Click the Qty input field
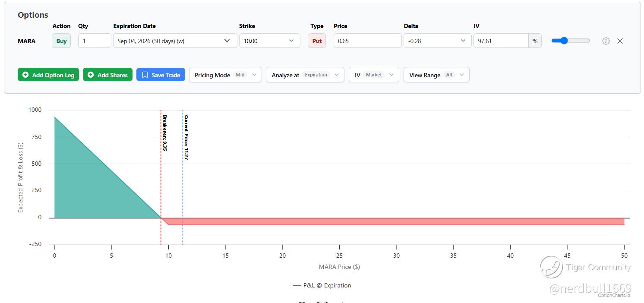 click(x=95, y=41)
